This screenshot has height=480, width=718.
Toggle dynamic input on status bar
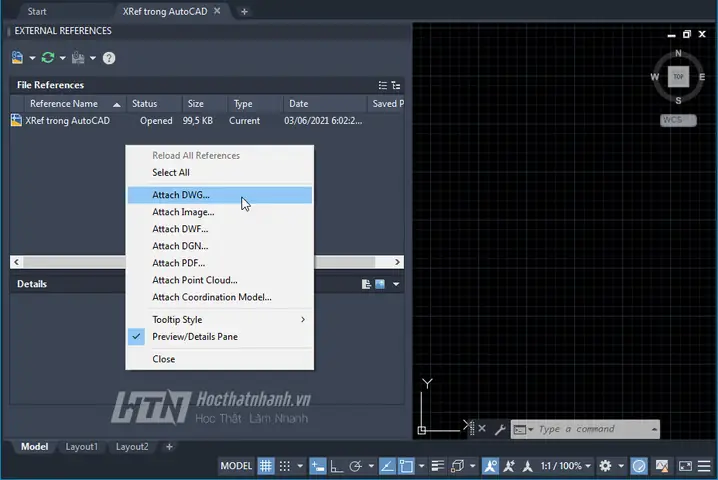pos(317,466)
